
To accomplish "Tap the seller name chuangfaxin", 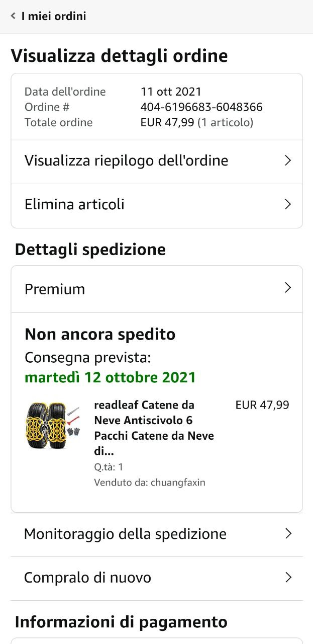I will [178, 482].
